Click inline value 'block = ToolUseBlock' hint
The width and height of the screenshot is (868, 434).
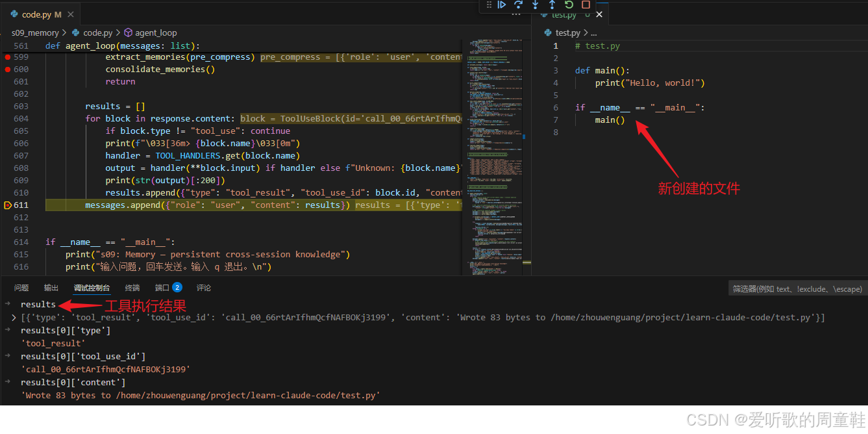click(x=351, y=119)
